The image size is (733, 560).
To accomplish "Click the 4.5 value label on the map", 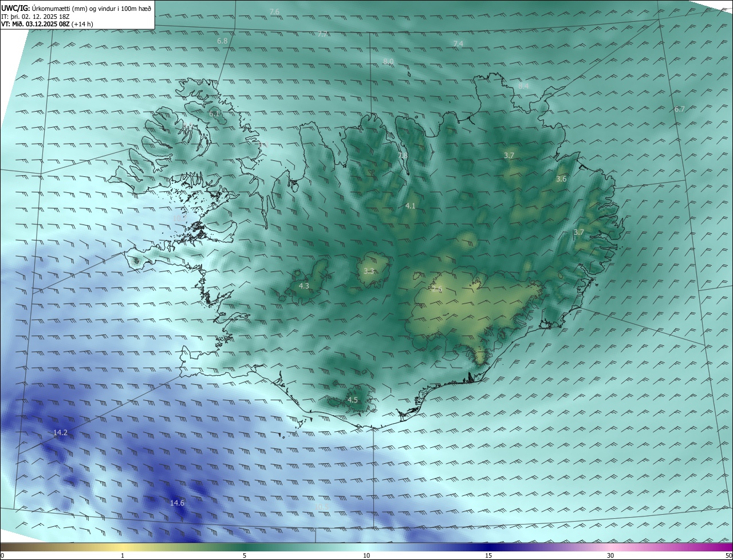I will (353, 400).
